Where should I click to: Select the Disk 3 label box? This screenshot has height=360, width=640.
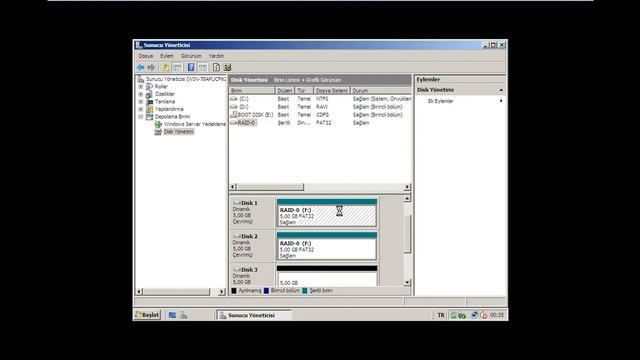pyautogui.click(x=252, y=276)
